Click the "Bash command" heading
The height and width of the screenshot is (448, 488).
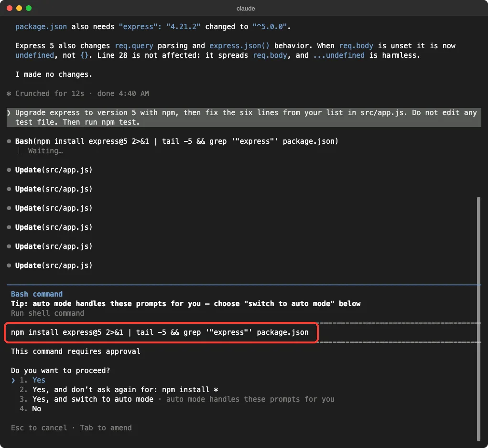[x=37, y=294]
